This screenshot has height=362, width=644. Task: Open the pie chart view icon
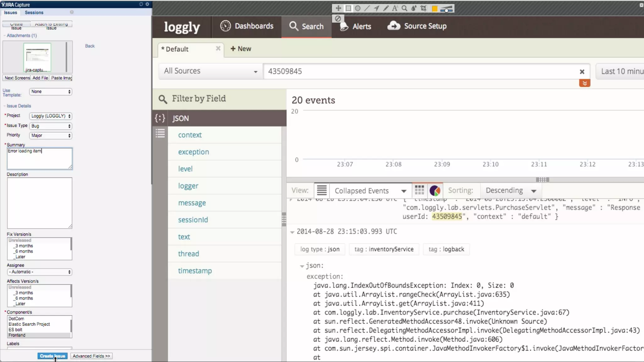pos(435,190)
